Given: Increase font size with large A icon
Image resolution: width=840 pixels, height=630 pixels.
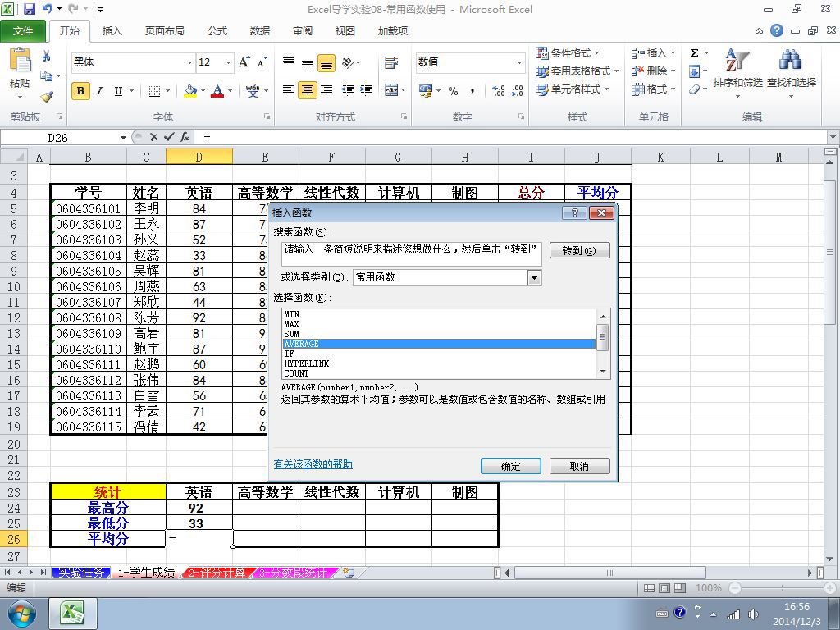Looking at the screenshot, I should coord(244,62).
